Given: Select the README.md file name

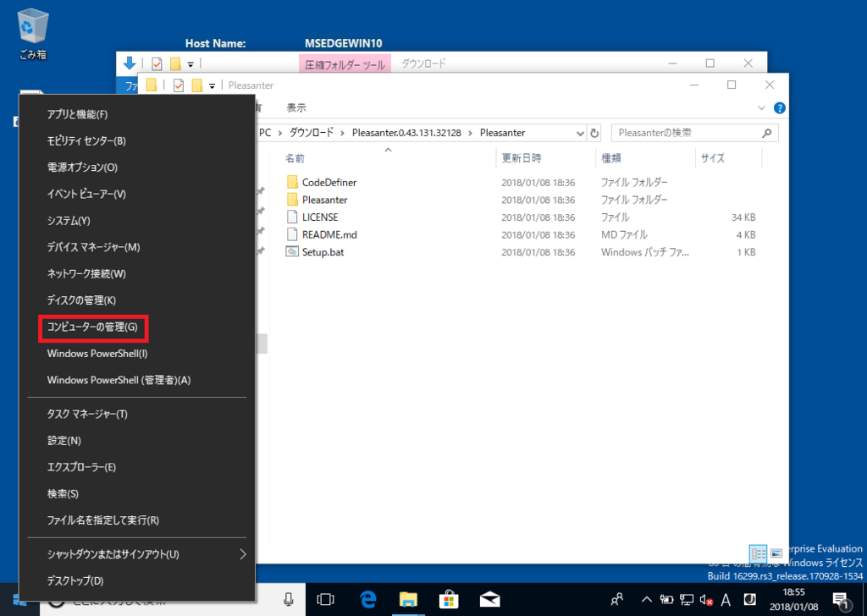Looking at the screenshot, I should tap(329, 234).
